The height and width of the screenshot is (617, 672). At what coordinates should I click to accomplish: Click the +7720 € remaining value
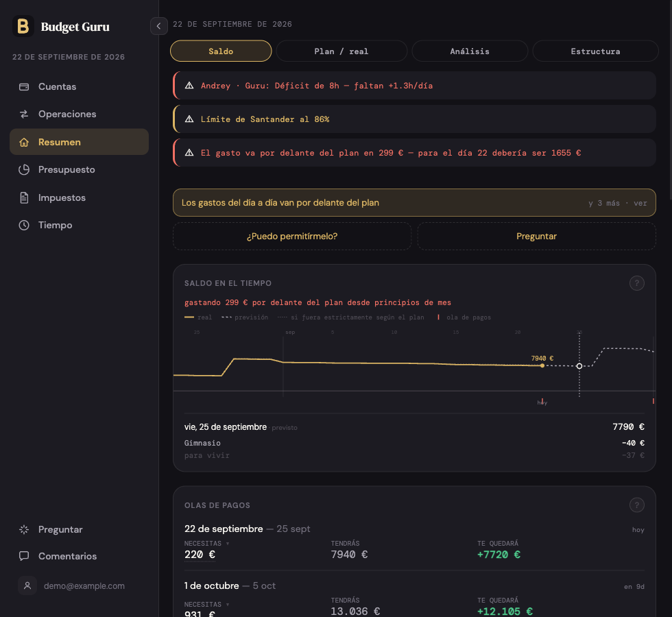499,555
